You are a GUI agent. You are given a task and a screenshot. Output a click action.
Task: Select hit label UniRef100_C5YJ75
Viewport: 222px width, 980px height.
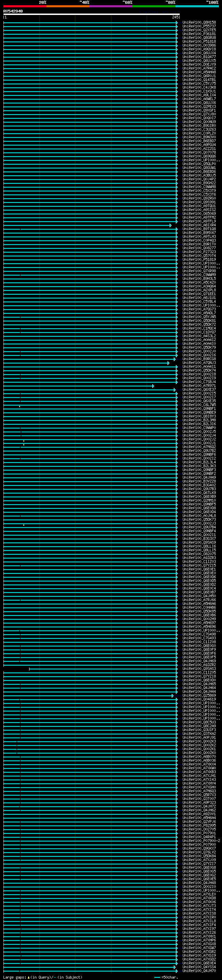click(x=199, y=84)
